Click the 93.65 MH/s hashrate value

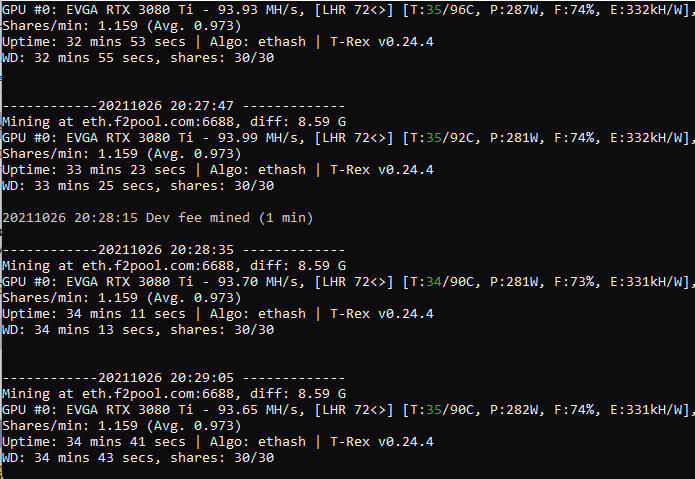[261, 410]
